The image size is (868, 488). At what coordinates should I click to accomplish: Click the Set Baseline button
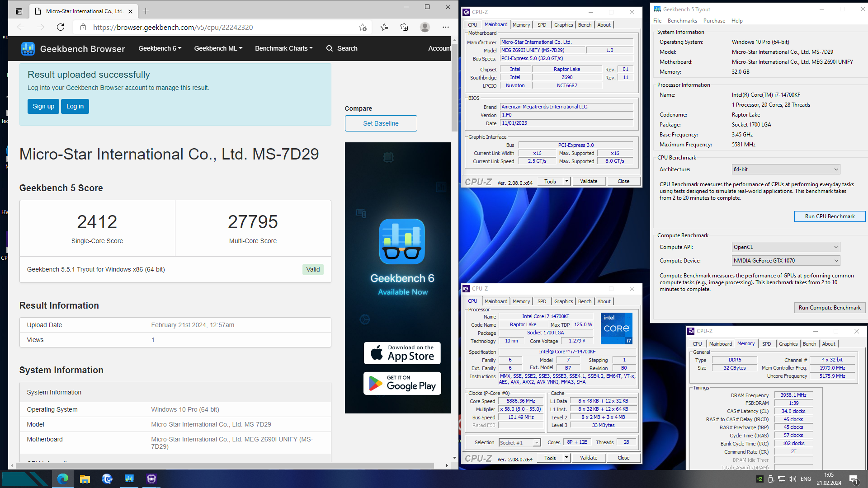[x=381, y=123]
